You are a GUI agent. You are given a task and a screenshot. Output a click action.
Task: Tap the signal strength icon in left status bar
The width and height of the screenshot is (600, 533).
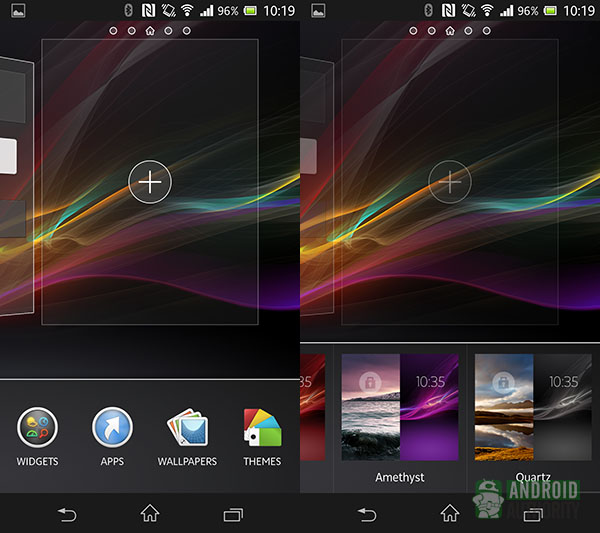(207, 10)
